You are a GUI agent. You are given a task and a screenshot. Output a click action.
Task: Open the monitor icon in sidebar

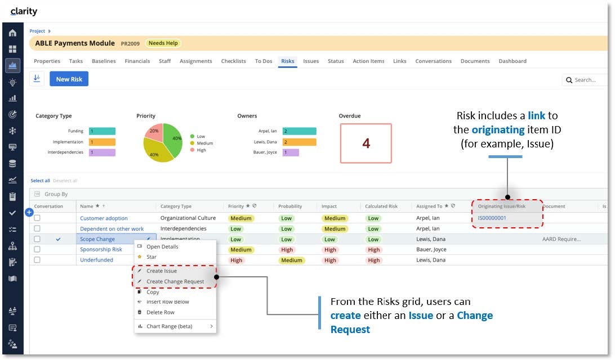[12, 147]
